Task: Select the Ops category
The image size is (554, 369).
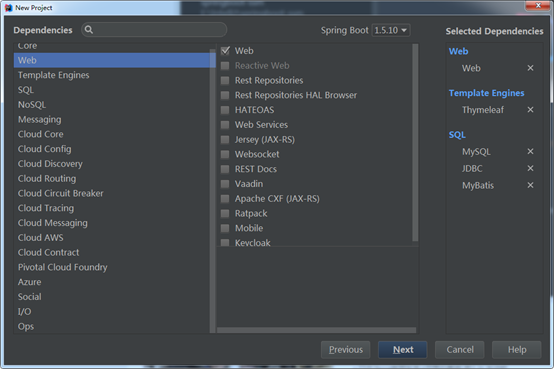Action: (x=113, y=326)
